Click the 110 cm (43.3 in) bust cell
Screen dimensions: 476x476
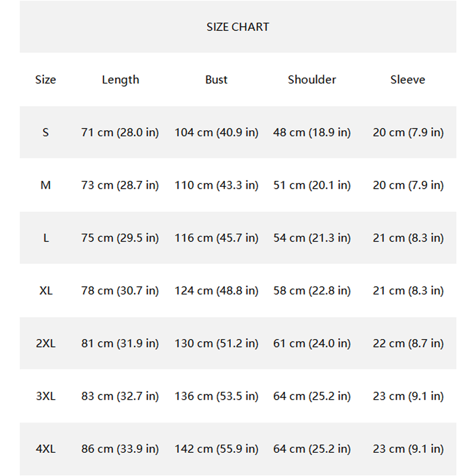tap(216, 185)
